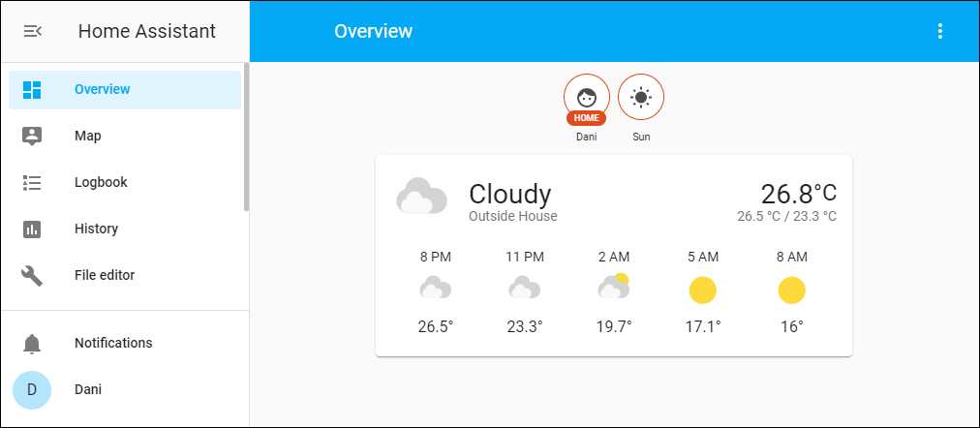Viewport: 980px width, 428px height.
Task: Click the 19.7° forecast temperature
Action: point(614,326)
